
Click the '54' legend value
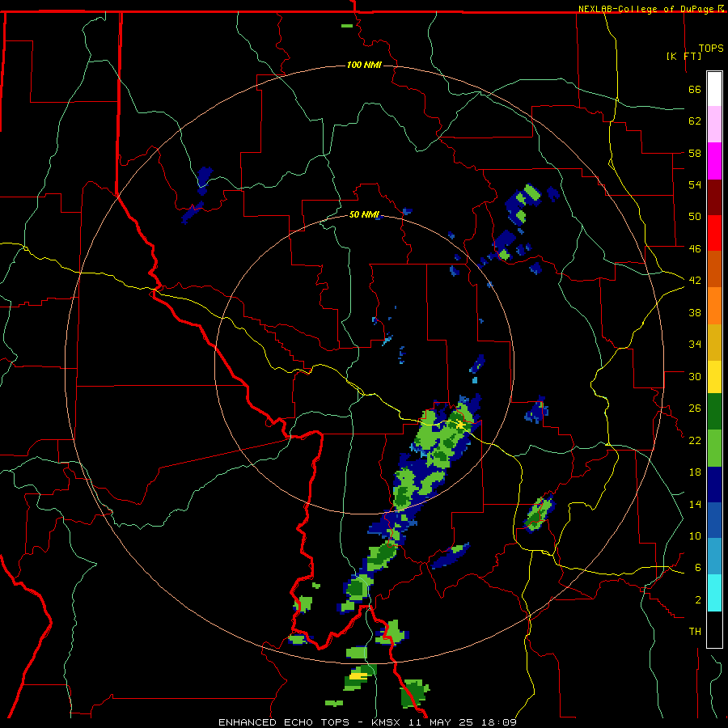click(695, 184)
